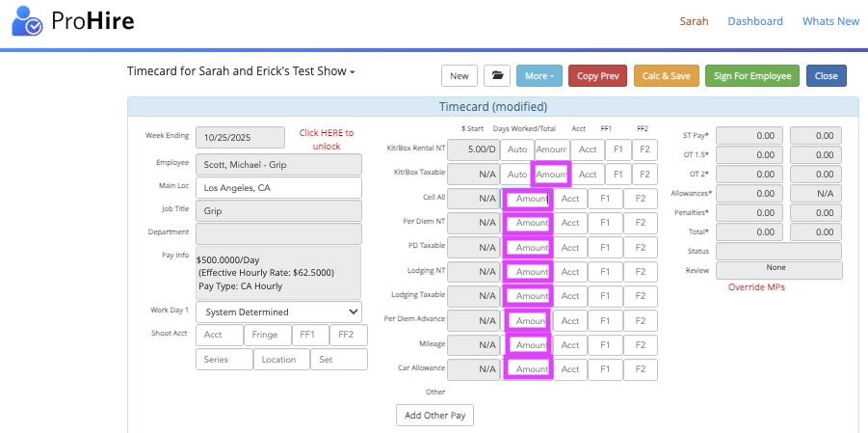Screen dimensions: 868x433
Task: Click Cell All Acct field
Action: coord(570,199)
